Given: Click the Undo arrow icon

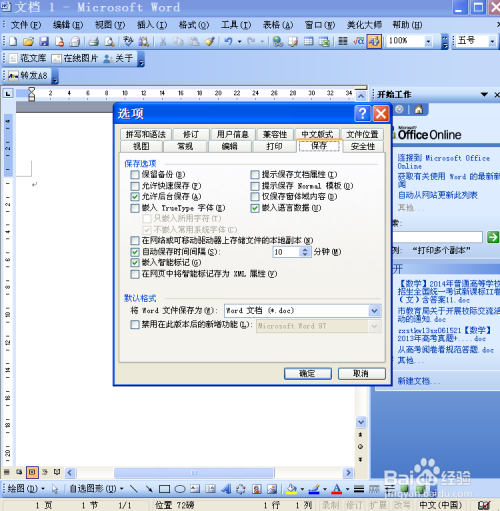Looking at the screenshot, I should point(228,41).
